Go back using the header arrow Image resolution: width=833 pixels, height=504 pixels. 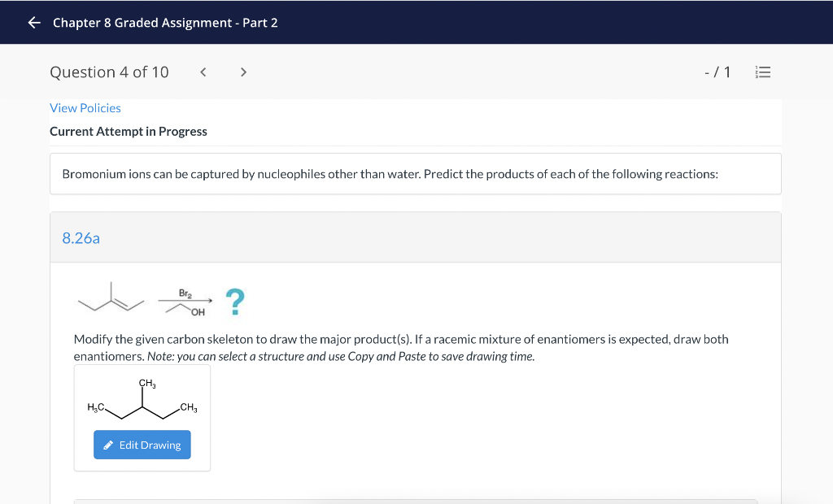click(x=34, y=22)
